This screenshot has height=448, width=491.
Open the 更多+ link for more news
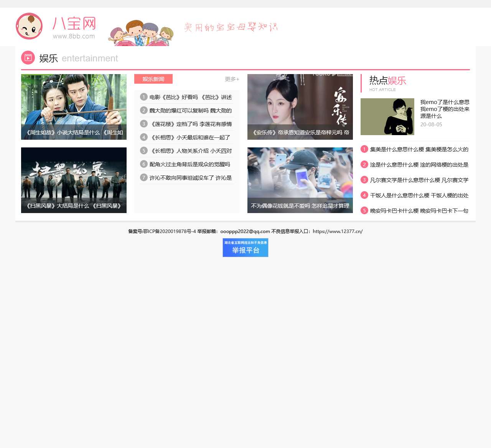(231, 79)
